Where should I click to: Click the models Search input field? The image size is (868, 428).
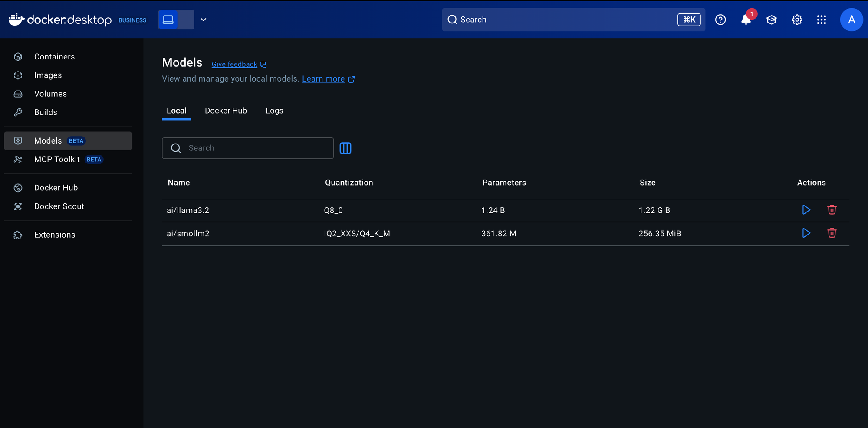(248, 148)
